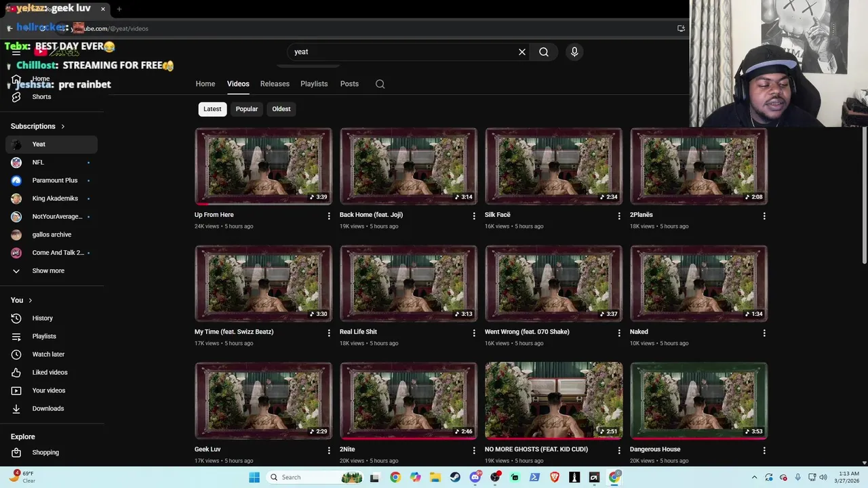Open the NFL subscription

tap(52, 162)
